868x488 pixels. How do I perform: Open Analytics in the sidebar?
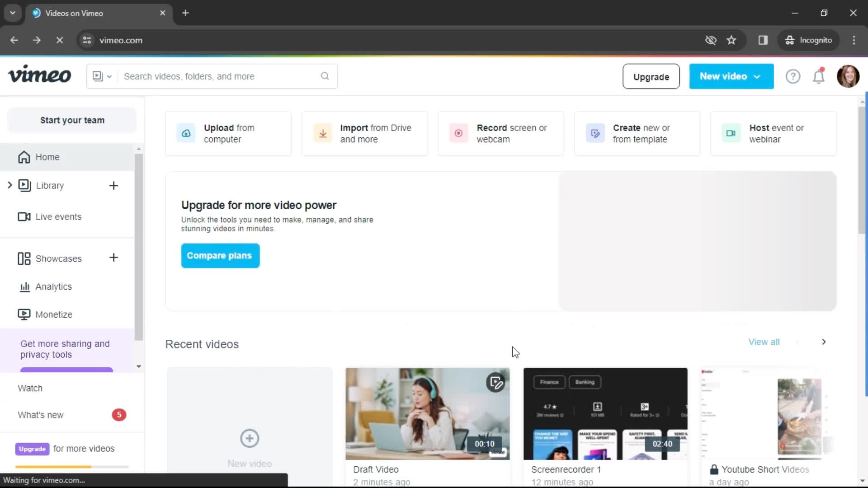pos(45,287)
